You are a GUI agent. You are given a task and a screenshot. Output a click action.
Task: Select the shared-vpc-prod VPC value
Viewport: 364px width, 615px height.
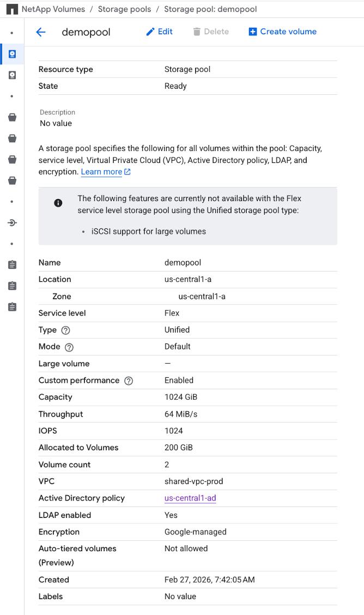[x=193, y=481]
